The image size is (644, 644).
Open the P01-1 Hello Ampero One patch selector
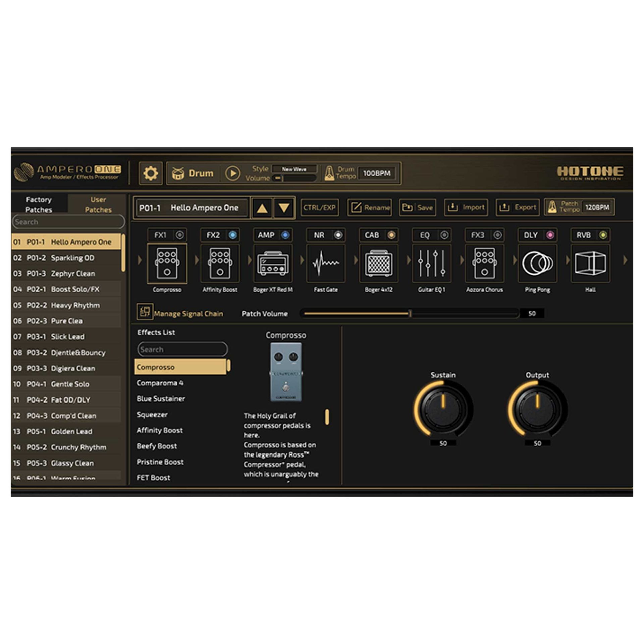(x=192, y=208)
